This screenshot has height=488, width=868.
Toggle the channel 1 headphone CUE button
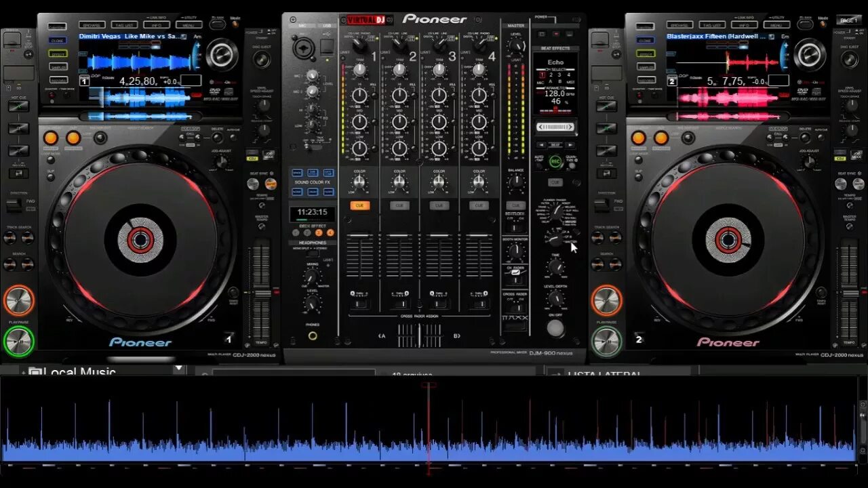tap(359, 205)
